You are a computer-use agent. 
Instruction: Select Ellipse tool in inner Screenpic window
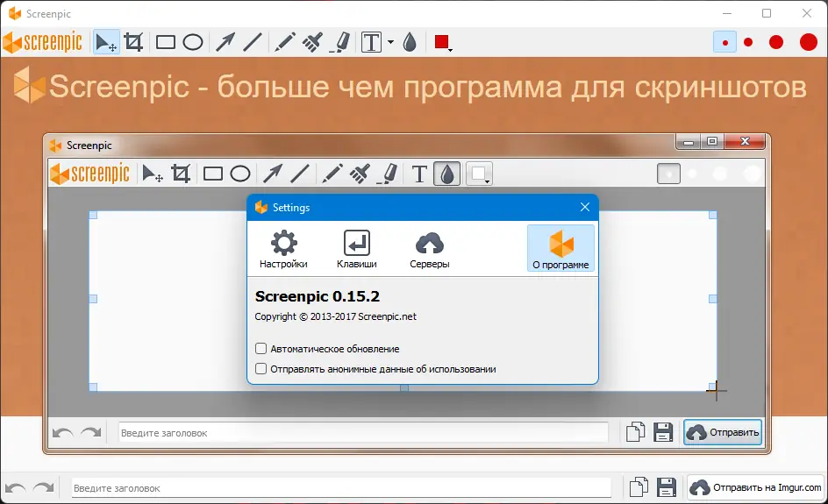(240, 174)
